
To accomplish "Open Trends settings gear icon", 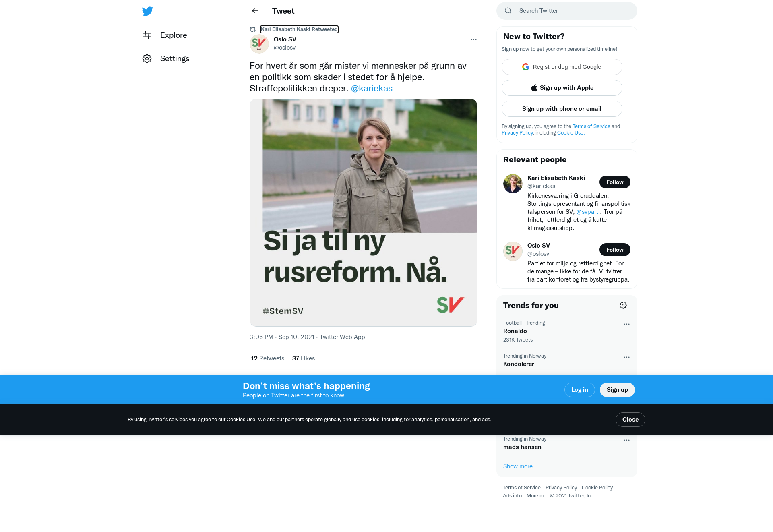I will [623, 305].
